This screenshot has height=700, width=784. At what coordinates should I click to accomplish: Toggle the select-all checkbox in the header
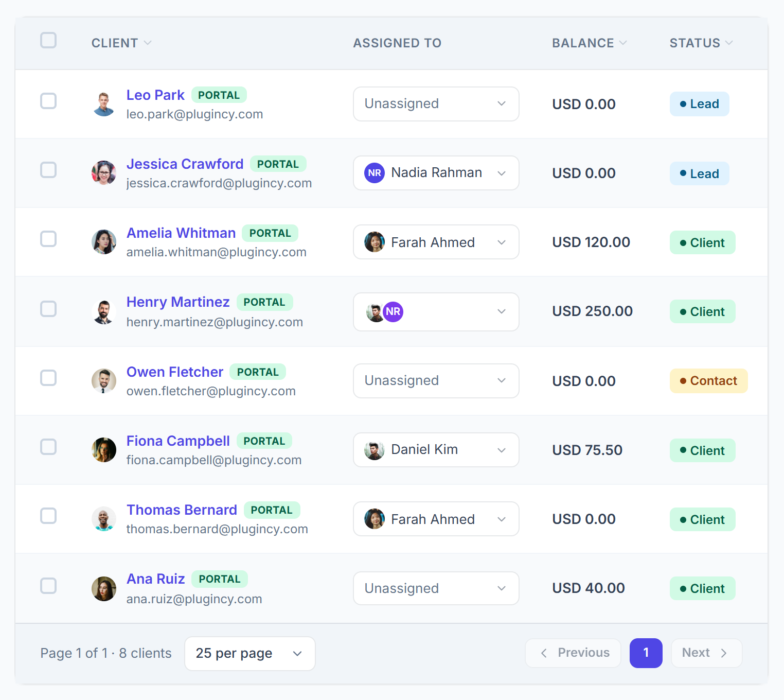(x=48, y=40)
